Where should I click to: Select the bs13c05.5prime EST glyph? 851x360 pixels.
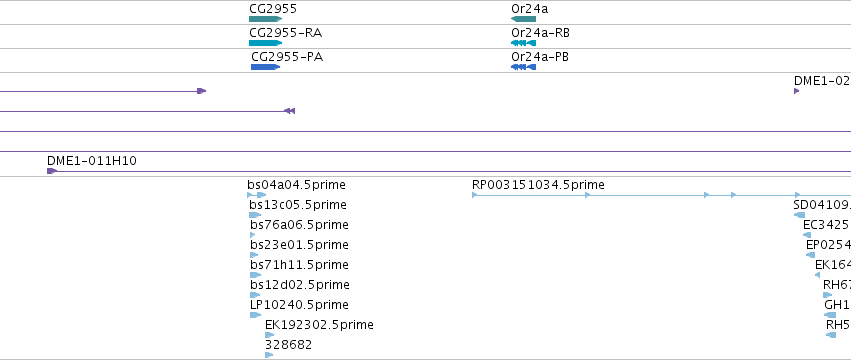tap(255, 215)
